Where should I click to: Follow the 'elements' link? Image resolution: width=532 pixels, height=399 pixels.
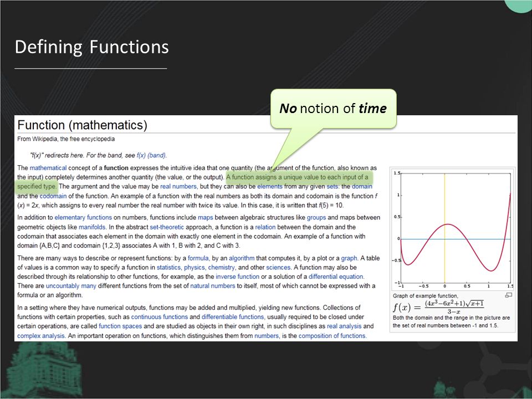(270, 186)
